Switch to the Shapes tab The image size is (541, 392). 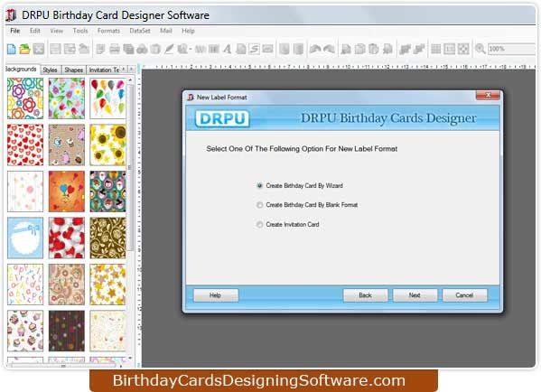[73, 70]
